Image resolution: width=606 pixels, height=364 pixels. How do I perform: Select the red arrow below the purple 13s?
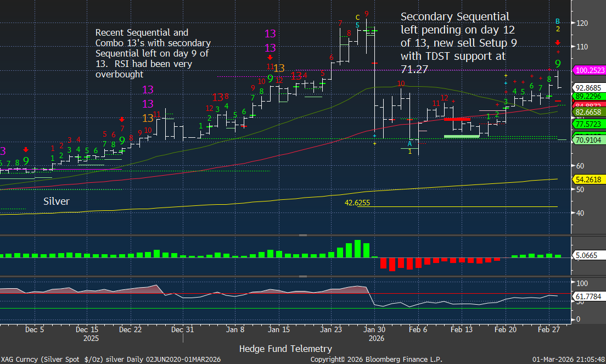pos(270,57)
